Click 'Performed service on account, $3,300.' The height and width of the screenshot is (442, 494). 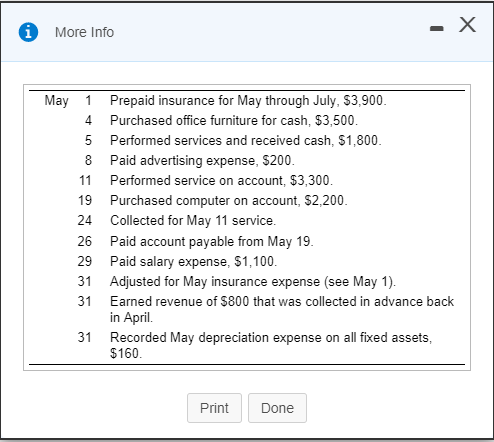pyautogui.click(x=221, y=180)
